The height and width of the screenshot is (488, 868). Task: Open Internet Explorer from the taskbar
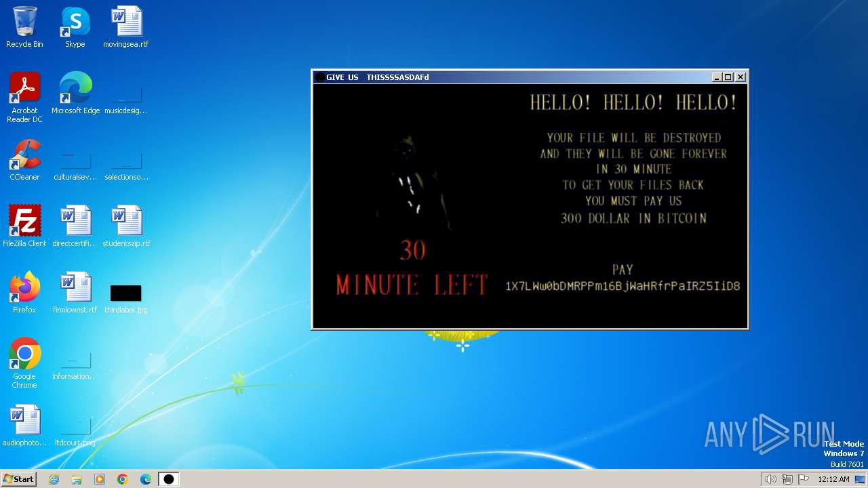(54, 479)
